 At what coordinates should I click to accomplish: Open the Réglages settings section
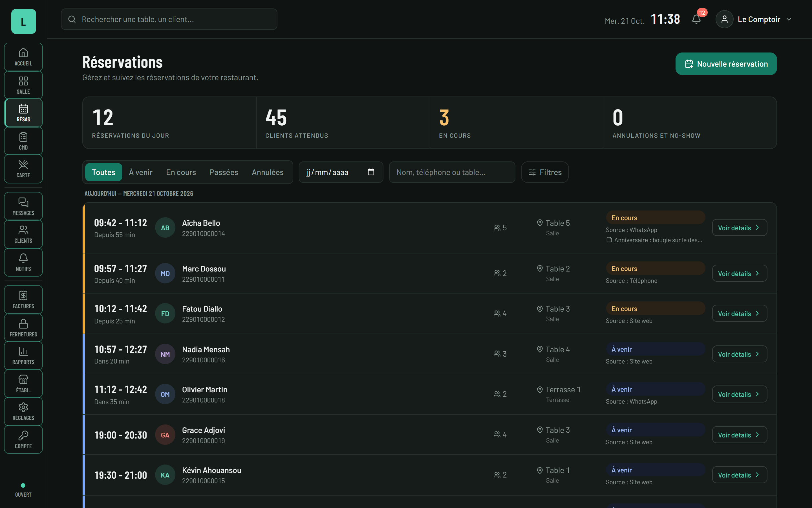[x=23, y=411]
